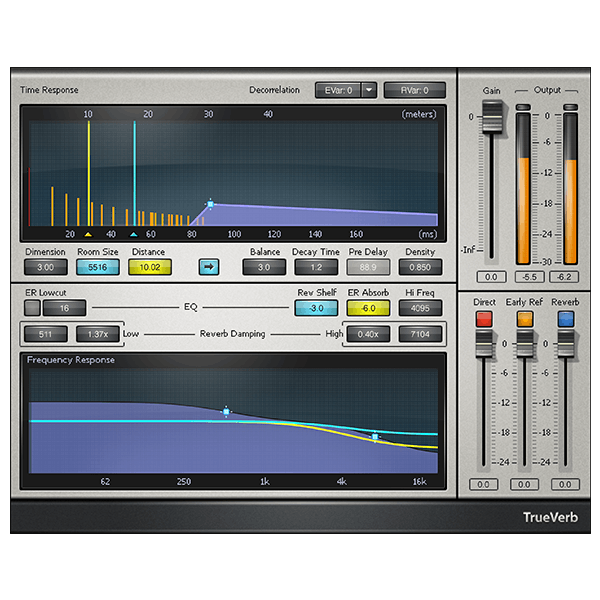Open the EVar decorrelation dropdown arrow
This screenshot has height=600, width=600.
point(369,90)
